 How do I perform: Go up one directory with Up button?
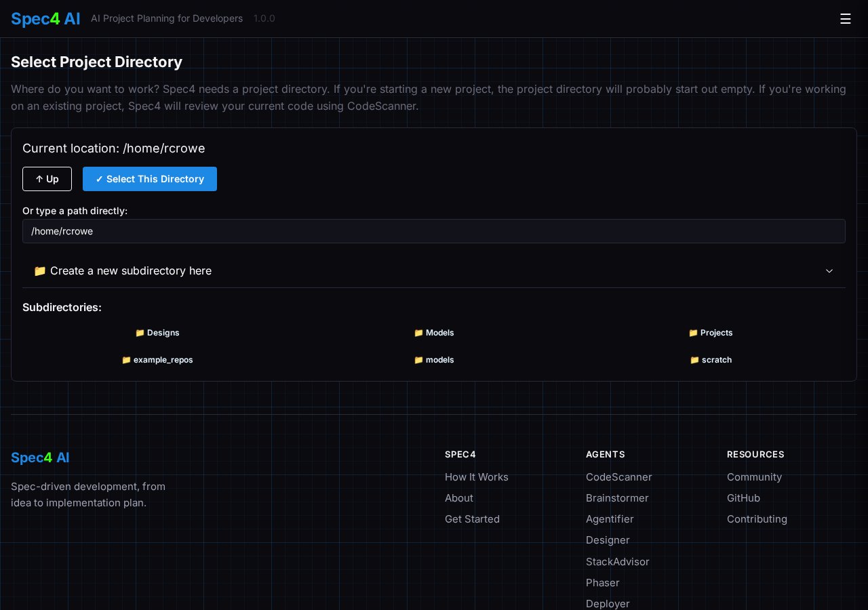(47, 179)
